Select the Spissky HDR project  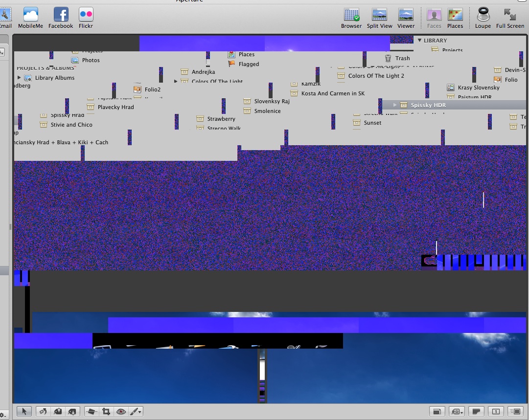coord(454,105)
